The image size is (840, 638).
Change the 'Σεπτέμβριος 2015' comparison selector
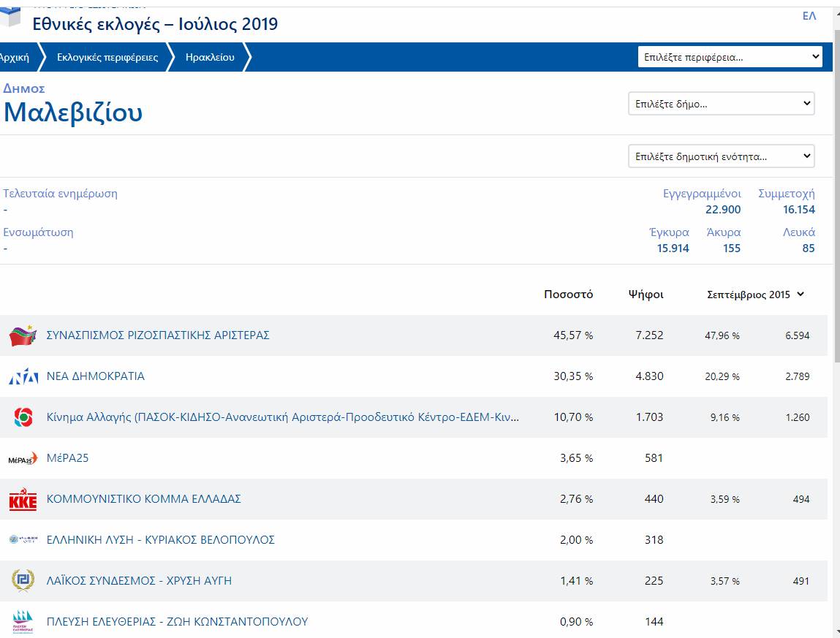click(x=755, y=295)
